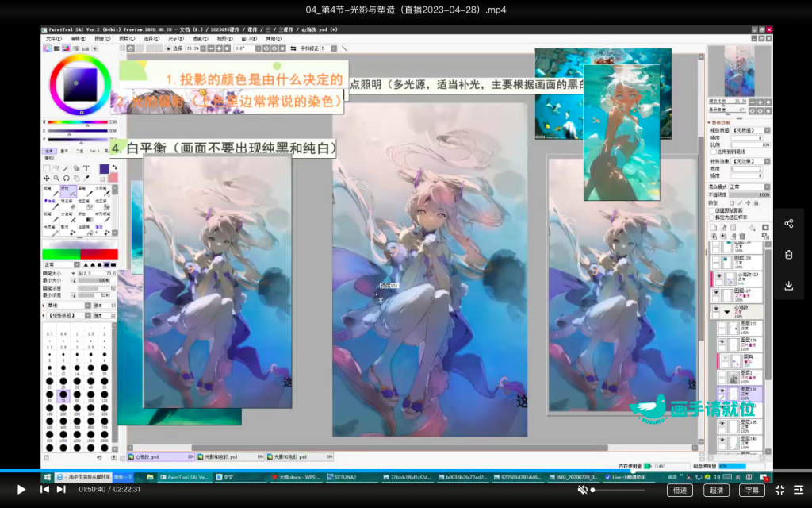Select the 喷枪 airbrush brush
The image size is (812, 508).
pos(68,190)
